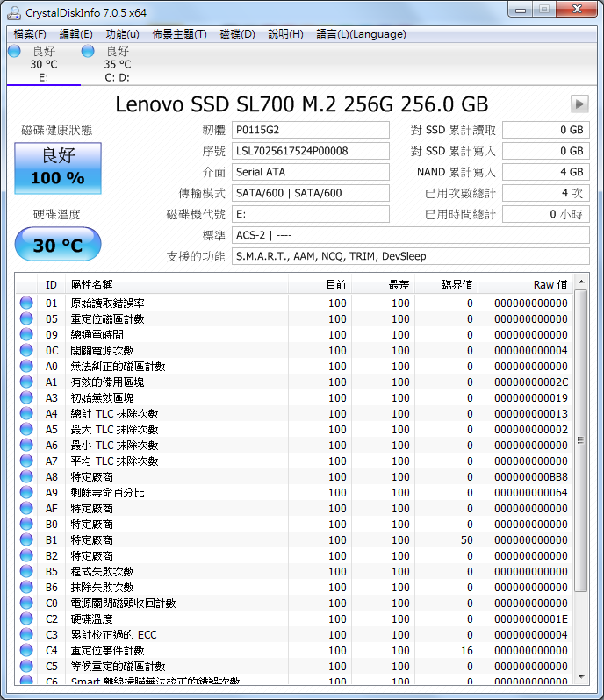Click the serial number field LSL7025617524P00008

pos(311,151)
